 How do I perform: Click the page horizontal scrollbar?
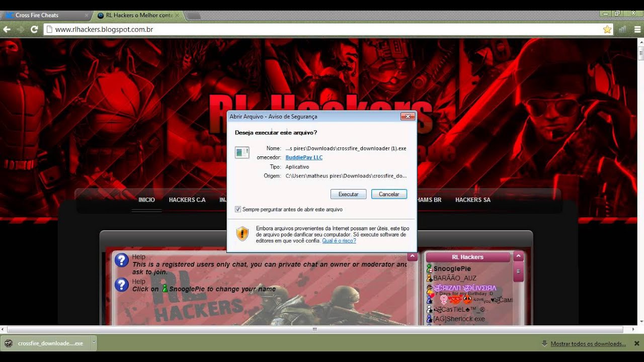(315, 329)
